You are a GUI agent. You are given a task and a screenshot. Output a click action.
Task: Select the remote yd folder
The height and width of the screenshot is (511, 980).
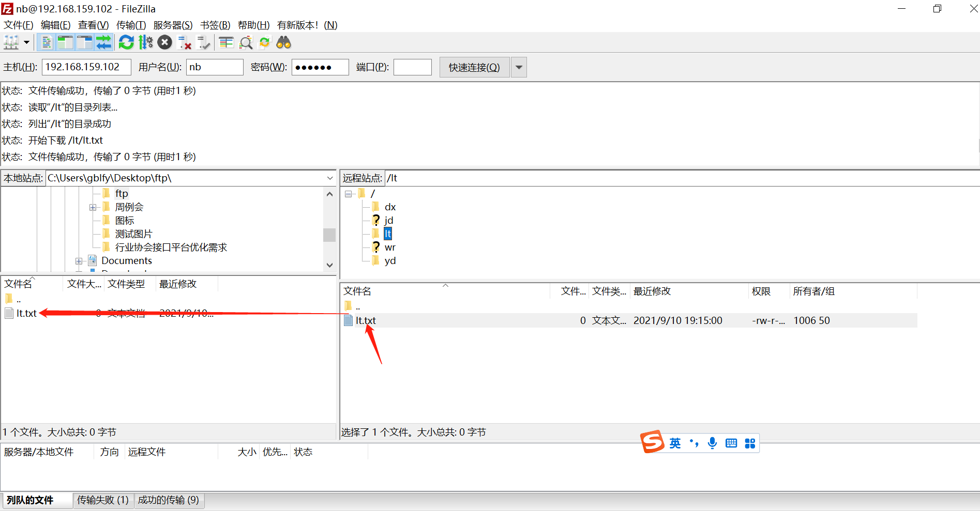coord(390,261)
